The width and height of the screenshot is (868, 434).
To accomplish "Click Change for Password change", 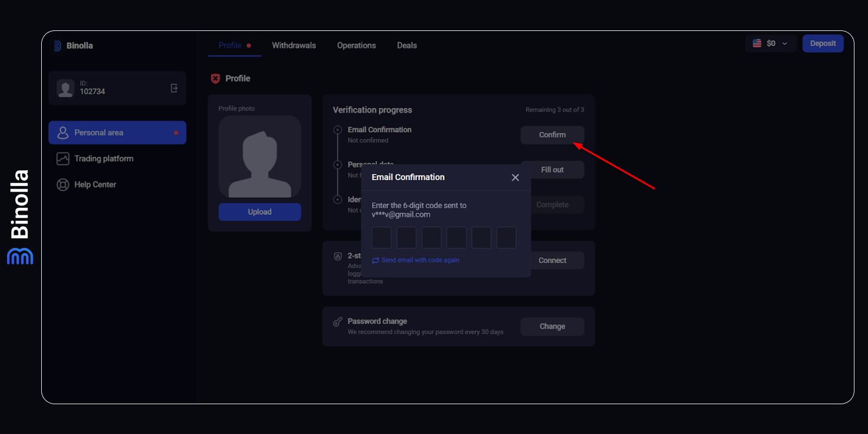I will 552,327.
